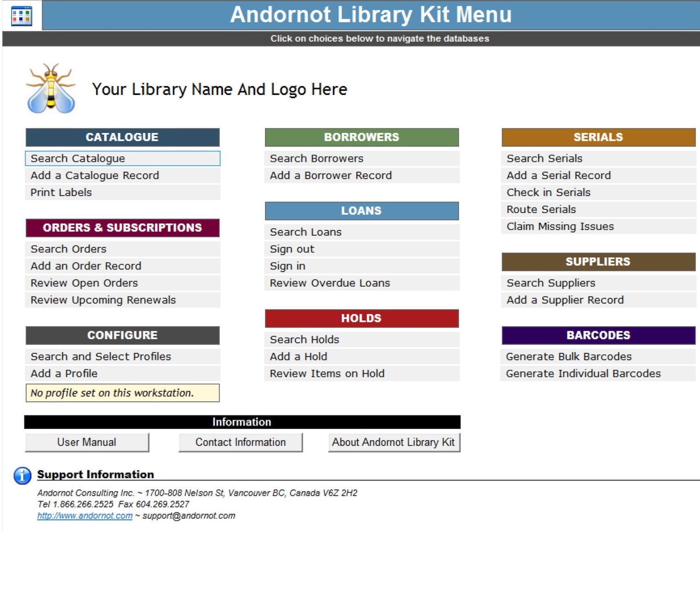The width and height of the screenshot is (700, 607).
Task: Open Route Serials
Action: [599, 210]
